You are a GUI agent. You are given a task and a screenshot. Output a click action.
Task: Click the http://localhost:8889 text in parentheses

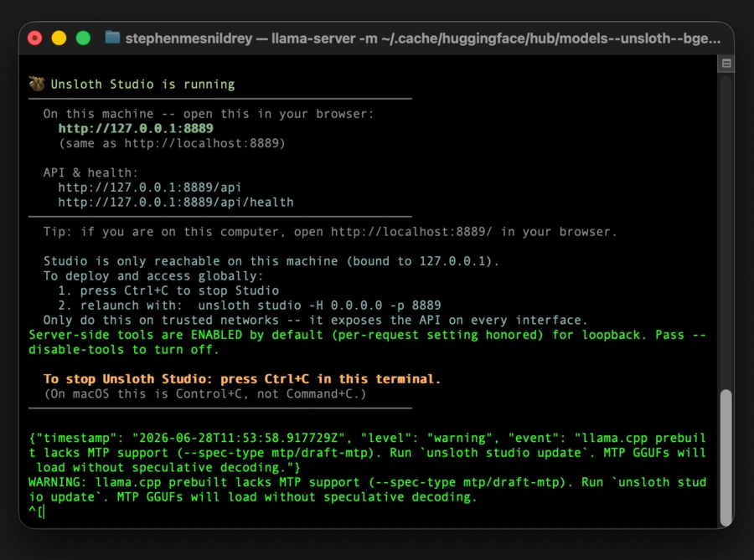(x=201, y=143)
